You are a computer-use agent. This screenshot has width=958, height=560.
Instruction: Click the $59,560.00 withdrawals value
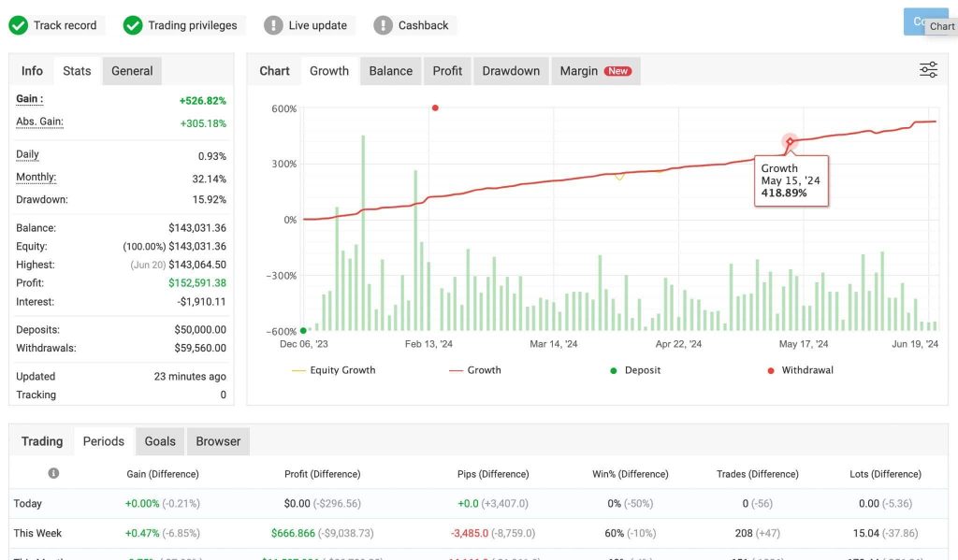pos(200,348)
